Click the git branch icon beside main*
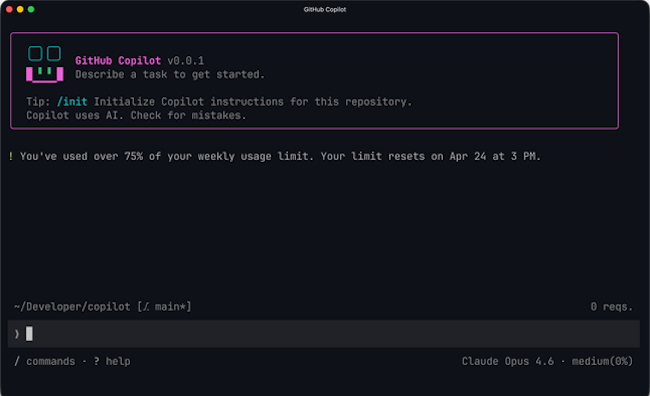This screenshot has width=650, height=396. tap(146, 307)
